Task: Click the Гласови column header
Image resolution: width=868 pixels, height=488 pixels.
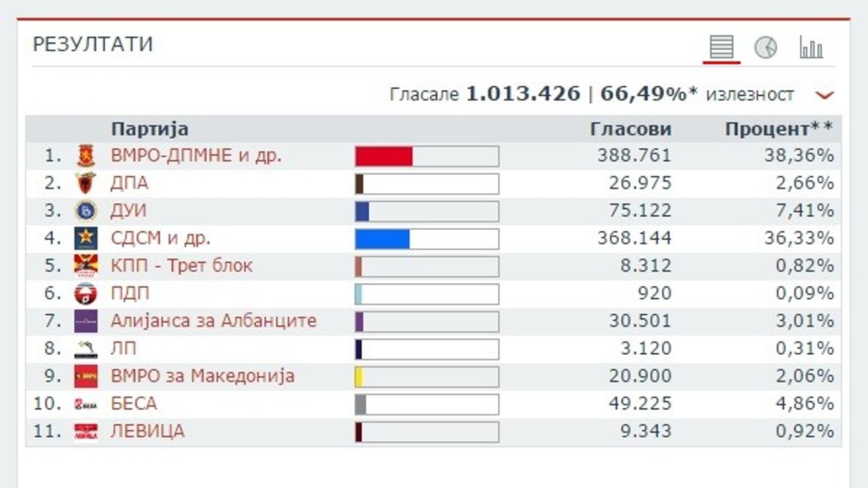Action: pyautogui.click(x=631, y=129)
